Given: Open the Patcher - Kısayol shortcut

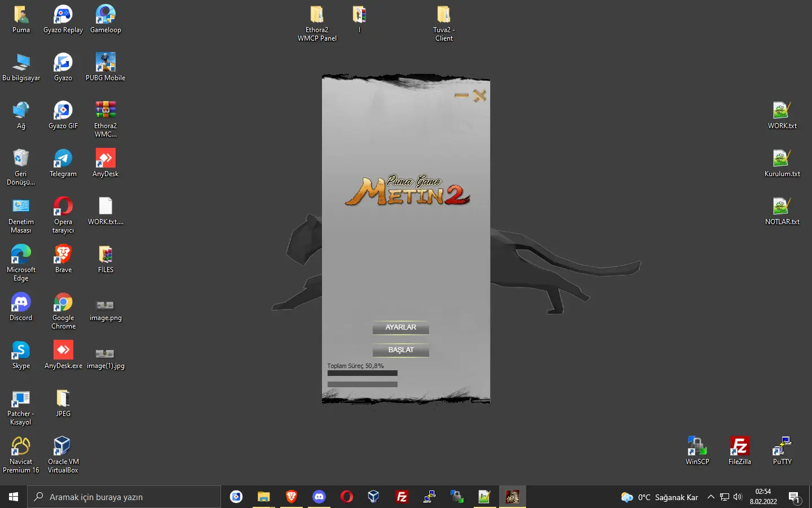Looking at the screenshot, I should click(x=21, y=408).
